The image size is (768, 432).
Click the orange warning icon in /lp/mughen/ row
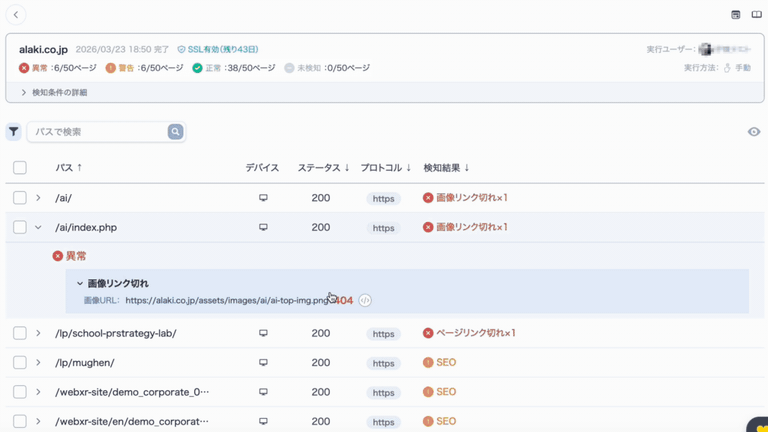(428, 362)
